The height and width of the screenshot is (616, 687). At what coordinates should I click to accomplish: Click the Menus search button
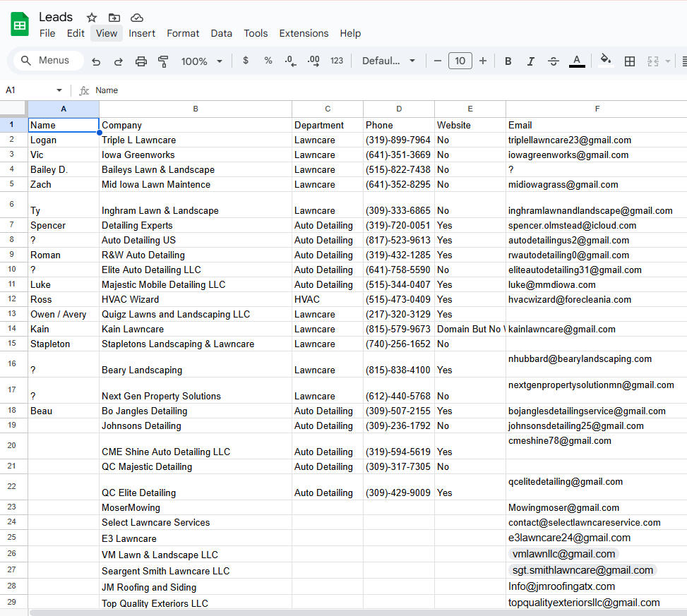(x=46, y=61)
